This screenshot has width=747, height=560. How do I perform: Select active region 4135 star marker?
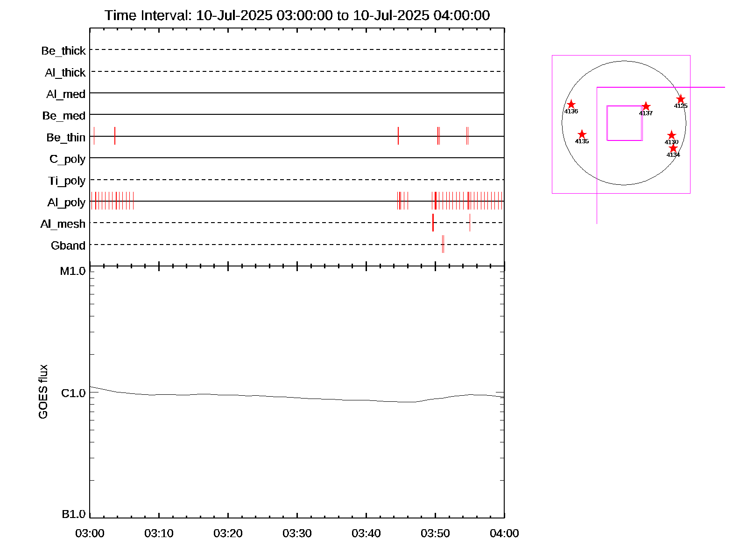582,134
